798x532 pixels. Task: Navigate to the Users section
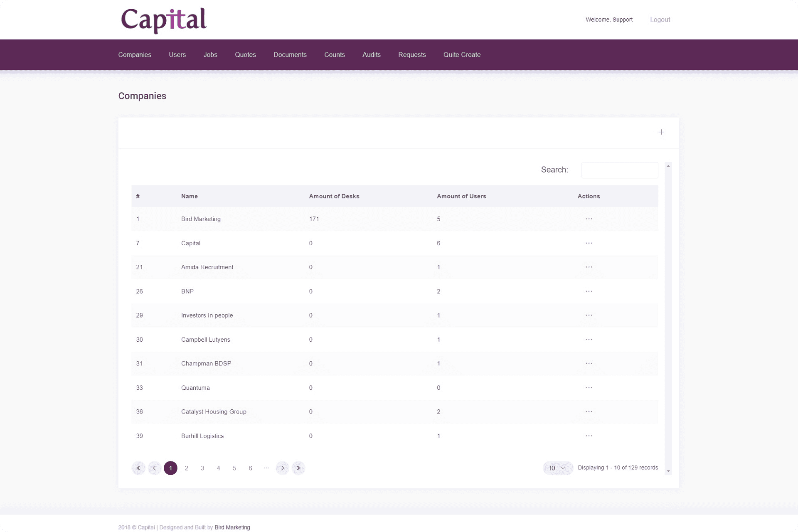177,54
